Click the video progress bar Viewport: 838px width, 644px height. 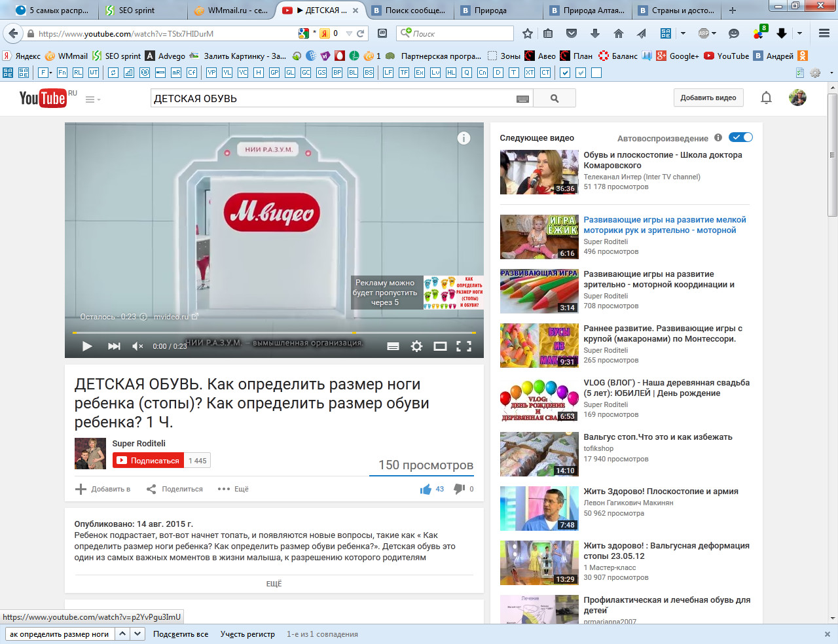(274, 332)
